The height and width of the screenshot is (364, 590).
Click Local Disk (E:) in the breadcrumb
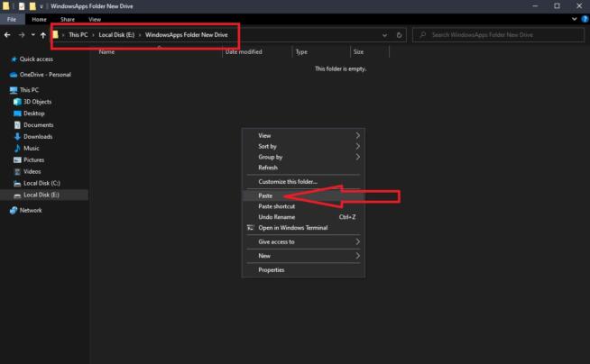pos(116,35)
